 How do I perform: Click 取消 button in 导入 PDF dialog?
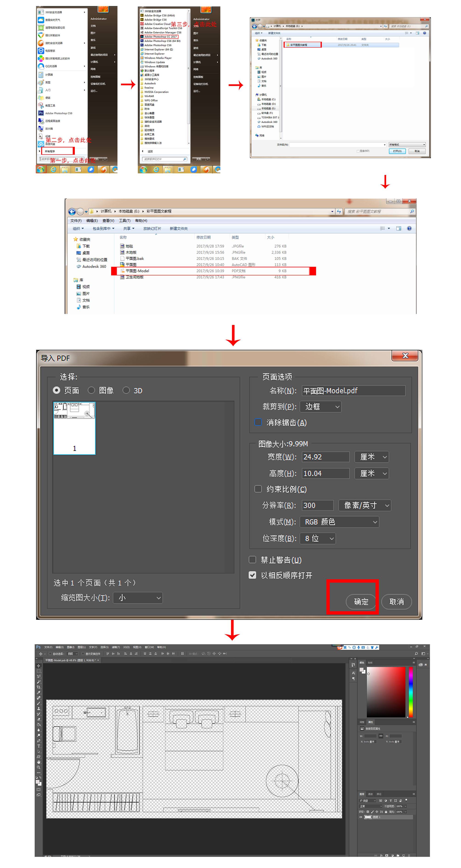click(396, 602)
